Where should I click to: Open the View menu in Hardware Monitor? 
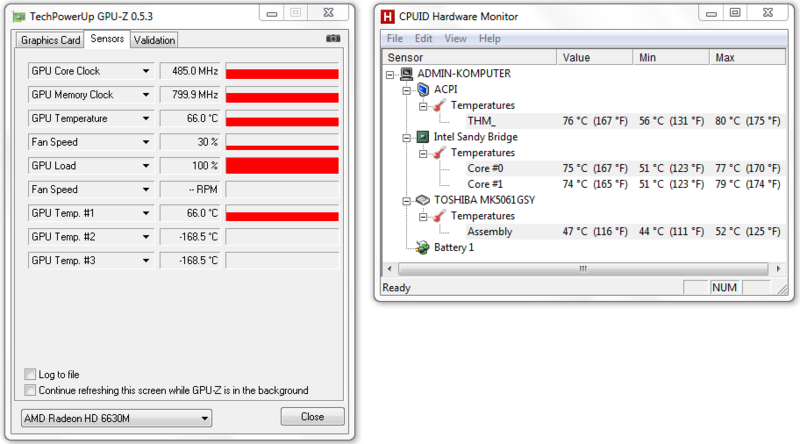(456, 39)
